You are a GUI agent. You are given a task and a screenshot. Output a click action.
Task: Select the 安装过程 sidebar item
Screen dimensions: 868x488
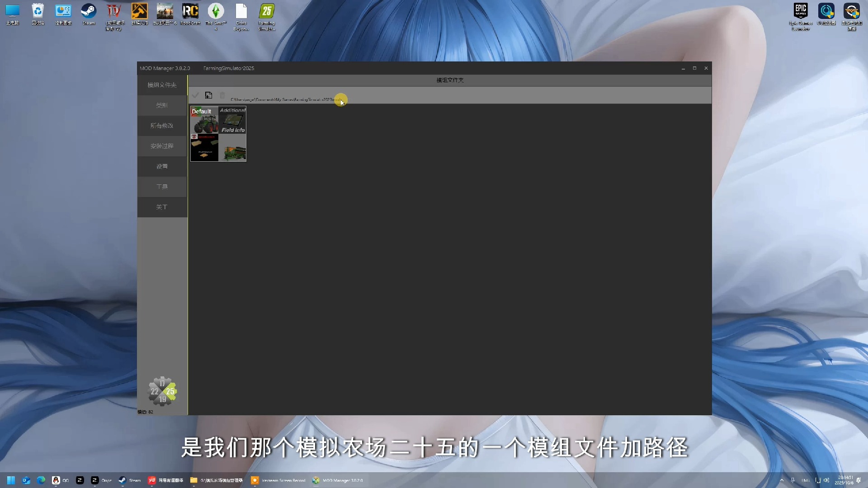162,146
